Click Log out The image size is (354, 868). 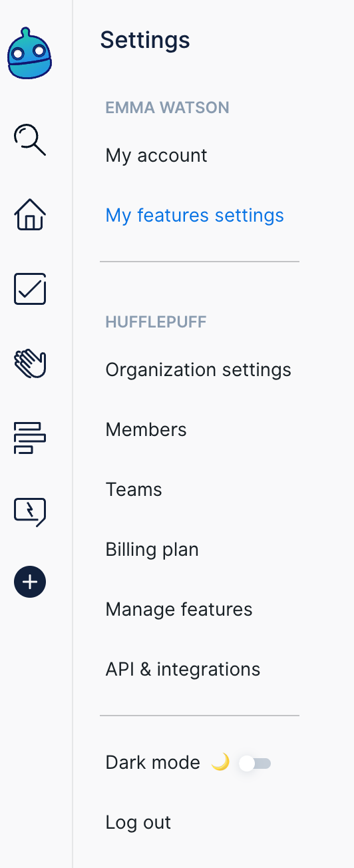coord(138,822)
